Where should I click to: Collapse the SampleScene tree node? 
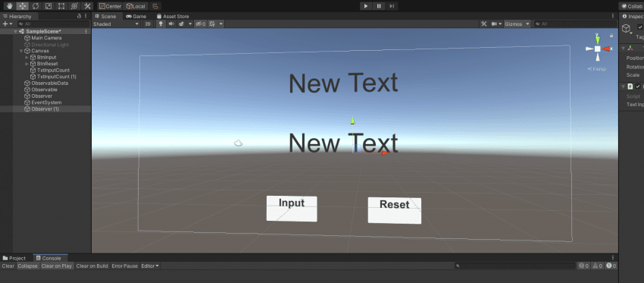(x=16, y=31)
